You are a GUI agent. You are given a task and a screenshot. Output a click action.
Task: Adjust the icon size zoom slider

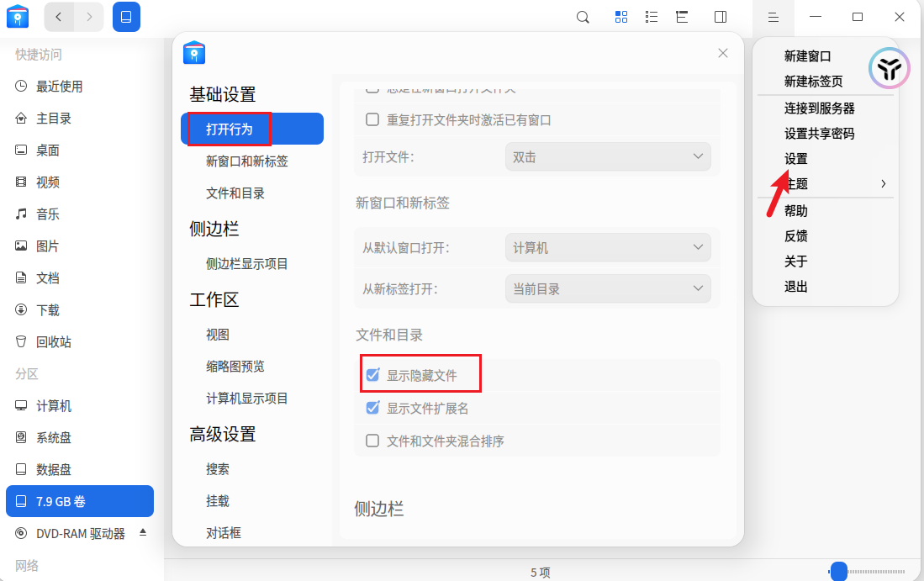click(838, 572)
